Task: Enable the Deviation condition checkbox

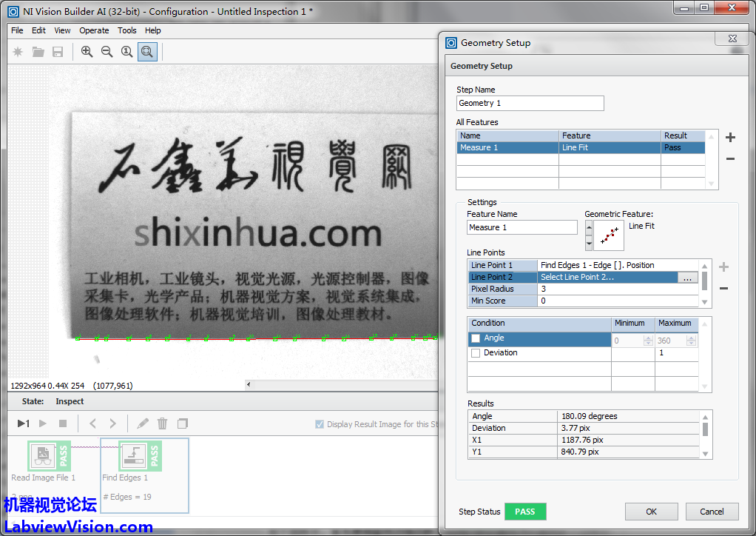Action: [x=476, y=353]
